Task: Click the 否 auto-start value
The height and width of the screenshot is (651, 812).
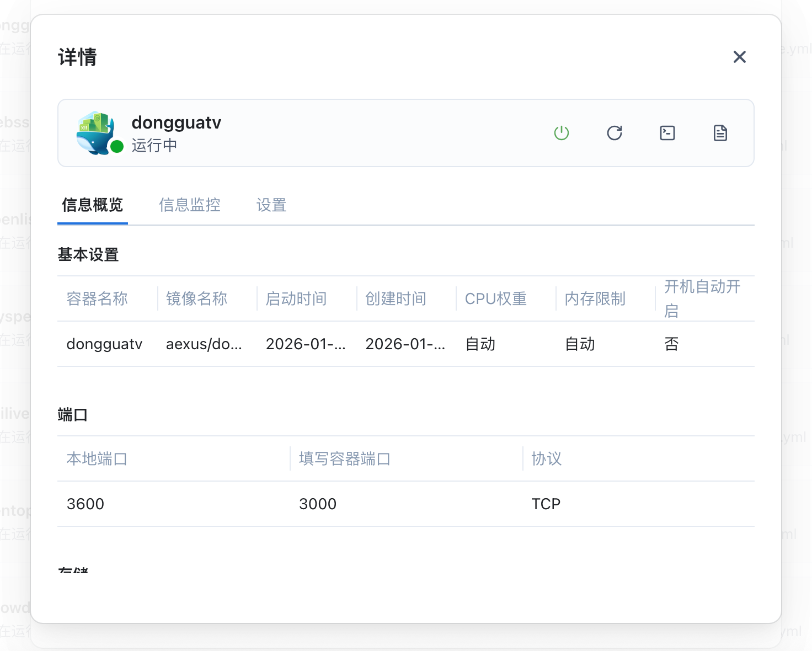Action: [671, 344]
